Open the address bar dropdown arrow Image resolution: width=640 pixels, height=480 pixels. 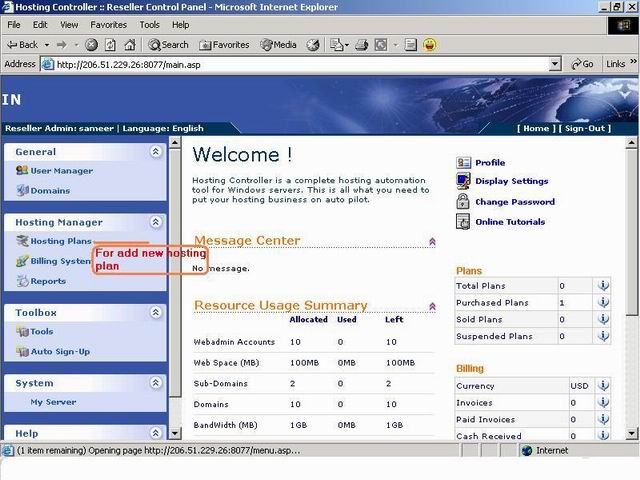coord(554,64)
